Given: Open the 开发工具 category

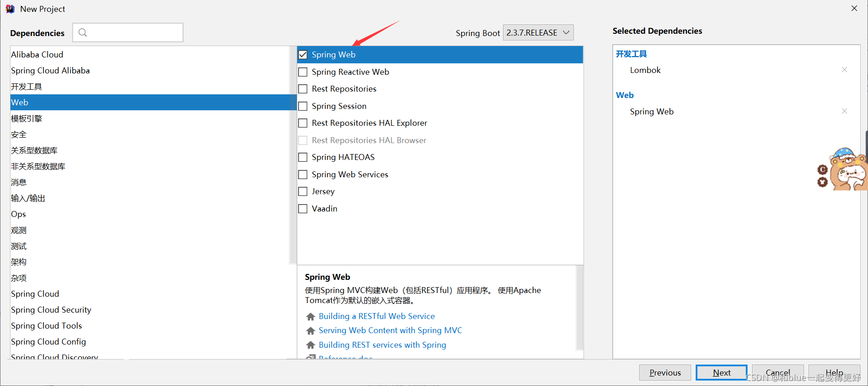Looking at the screenshot, I should [150, 87].
